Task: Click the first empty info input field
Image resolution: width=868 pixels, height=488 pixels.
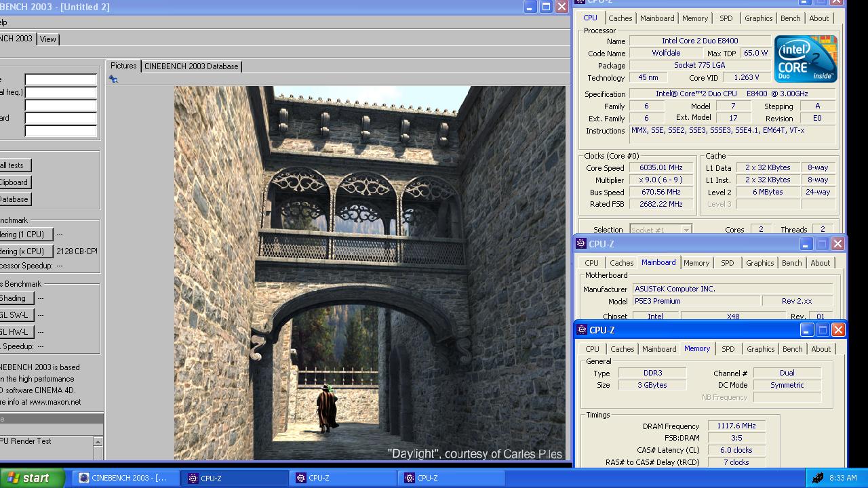Action: tap(60, 79)
